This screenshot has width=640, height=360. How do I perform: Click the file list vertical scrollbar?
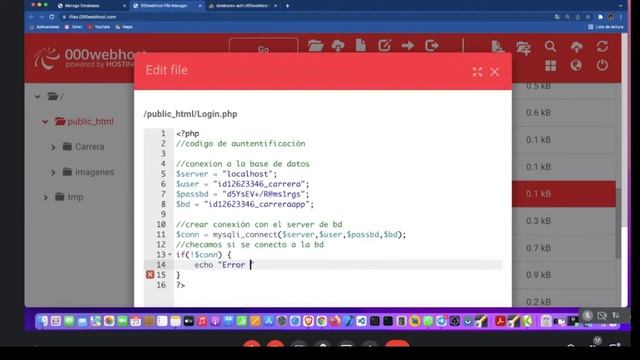coord(618,222)
